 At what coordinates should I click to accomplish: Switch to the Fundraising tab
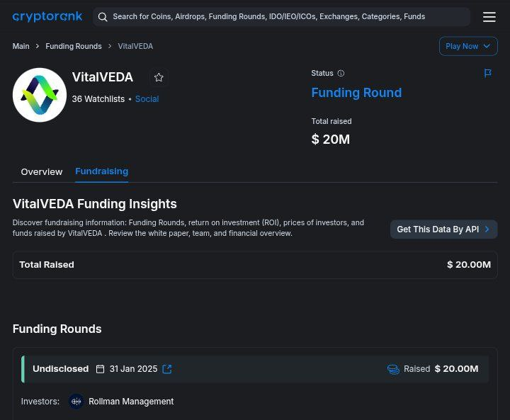pos(101,171)
